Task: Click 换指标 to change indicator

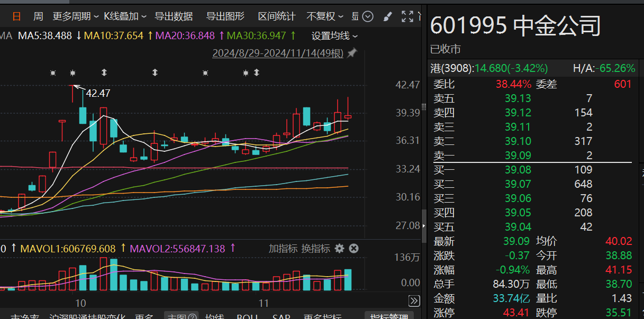Action: pos(316,249)
